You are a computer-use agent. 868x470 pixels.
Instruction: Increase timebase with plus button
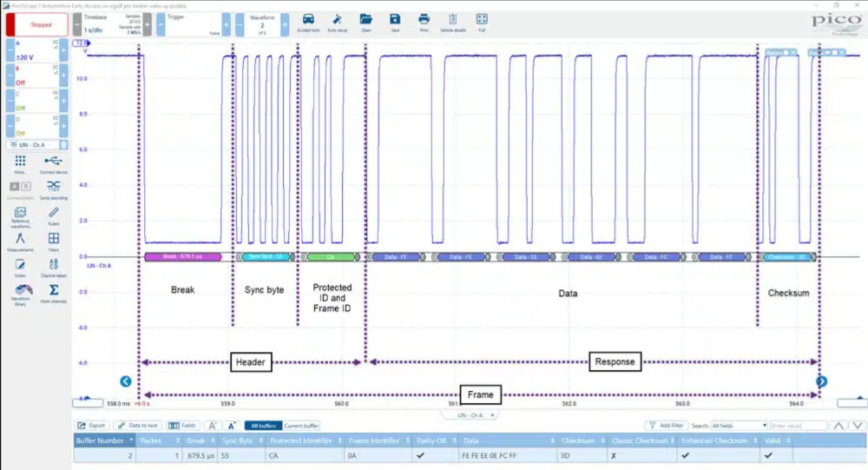147,24
